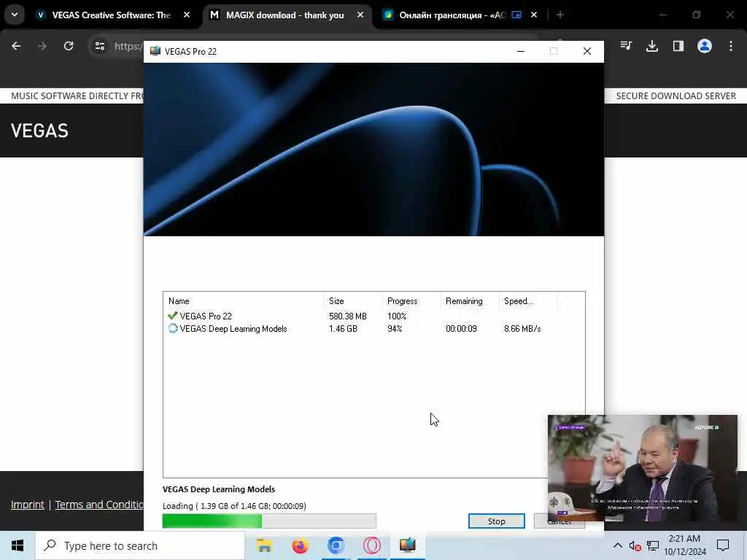Image resolution: width=747 pixels, height=560 pixels.
Task: Open File Explorer from the taskbar
Action: coord(264,545)
